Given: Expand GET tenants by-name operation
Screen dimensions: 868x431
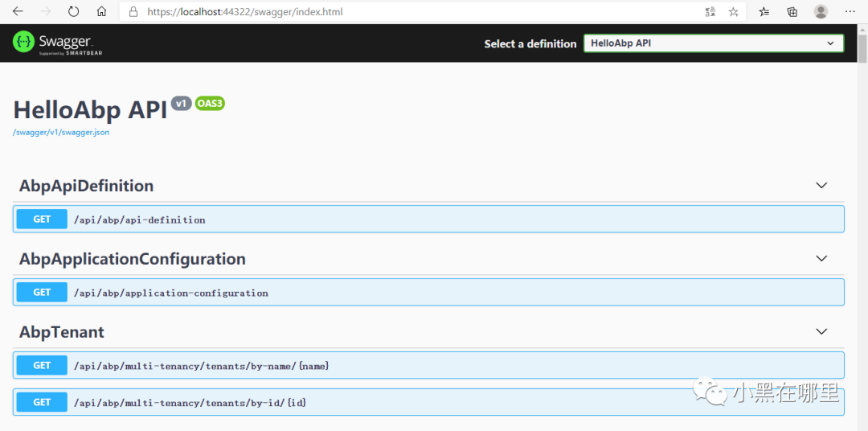Looking at the screenshot, I should pyautogui.click(x=428, y=365).
